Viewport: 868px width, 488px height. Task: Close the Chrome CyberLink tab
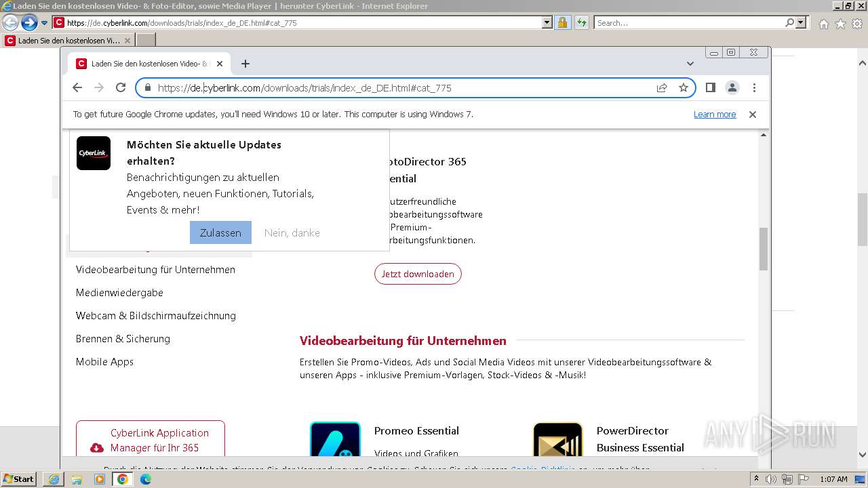point(219,64)
